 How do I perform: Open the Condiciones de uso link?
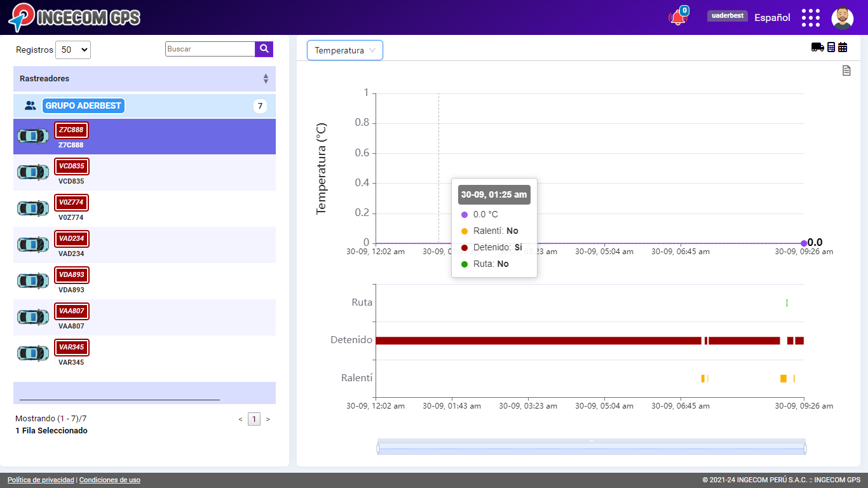(110, 480)
